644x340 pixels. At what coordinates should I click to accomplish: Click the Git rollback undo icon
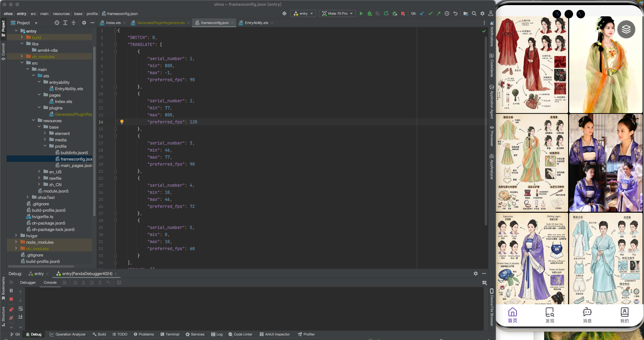click(x=455, y=13)
